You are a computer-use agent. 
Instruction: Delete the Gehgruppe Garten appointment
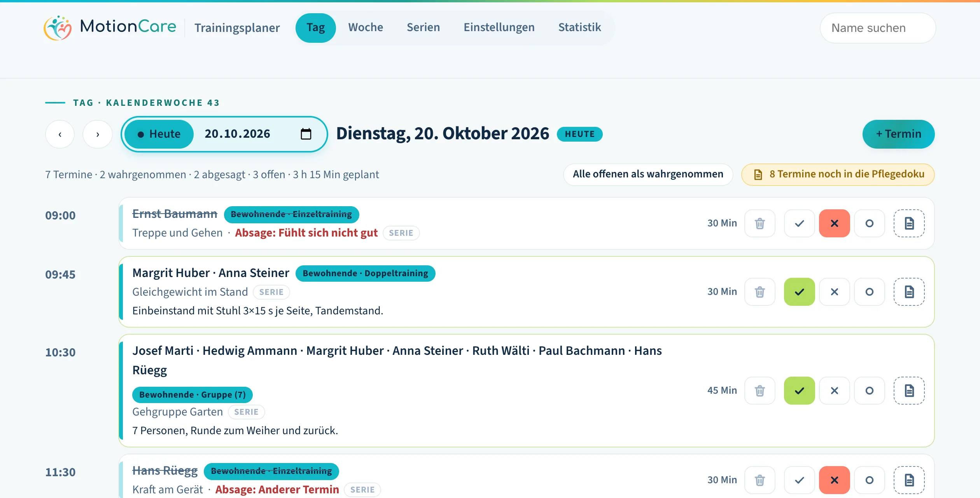tap(759, 391)
